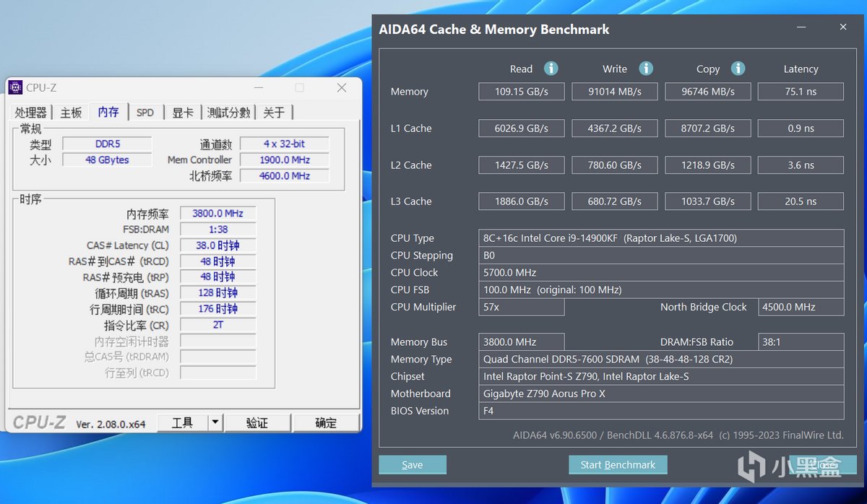Click the L2 Cache Read value 1427.5 GB/s

(x=522, y=165)
